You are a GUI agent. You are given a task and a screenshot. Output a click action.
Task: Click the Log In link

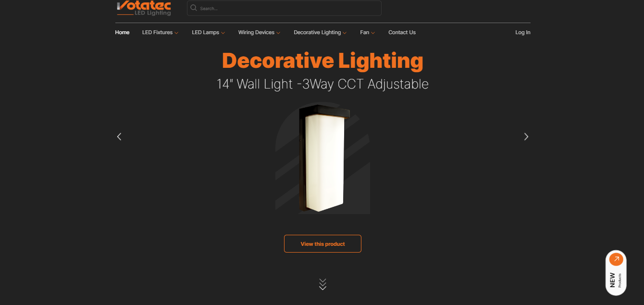pyautogui.click(x=523, y=32)
